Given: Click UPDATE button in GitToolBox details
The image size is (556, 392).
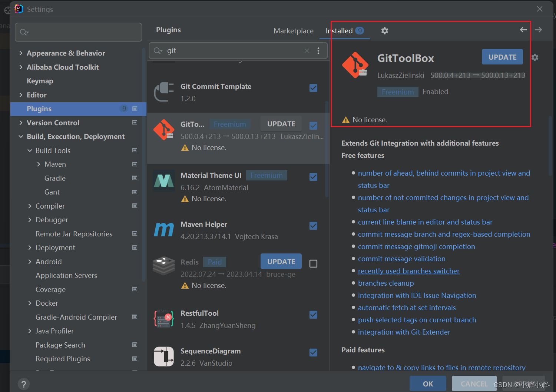Looking at the screenshot, I should (x=502, y=57).
